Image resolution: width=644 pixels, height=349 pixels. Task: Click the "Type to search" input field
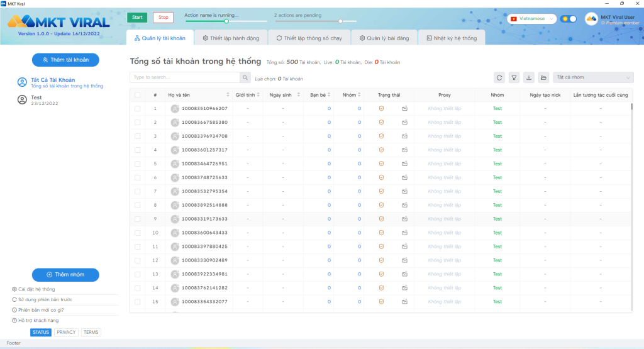click(185, 77)
